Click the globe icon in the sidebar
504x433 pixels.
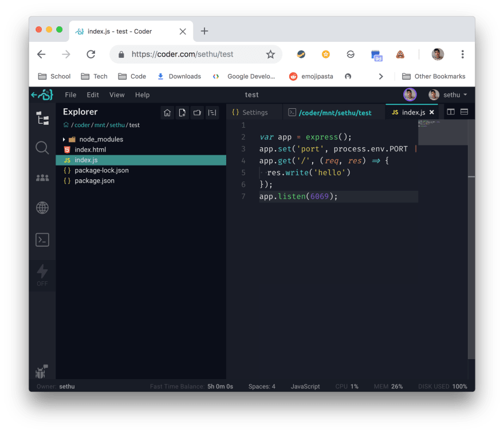(42, 207)
